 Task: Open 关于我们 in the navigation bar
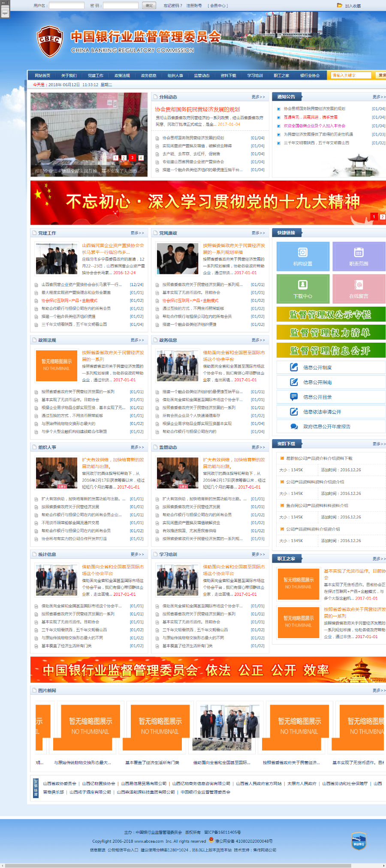pos(69,75)
